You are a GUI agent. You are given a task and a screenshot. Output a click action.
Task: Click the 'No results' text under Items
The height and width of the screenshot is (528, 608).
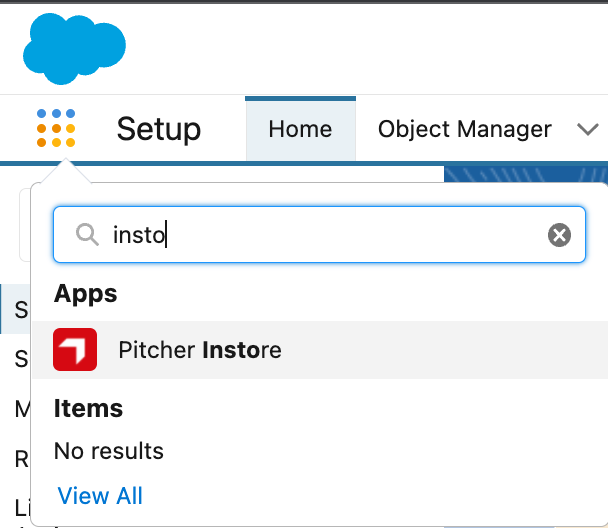109,451
